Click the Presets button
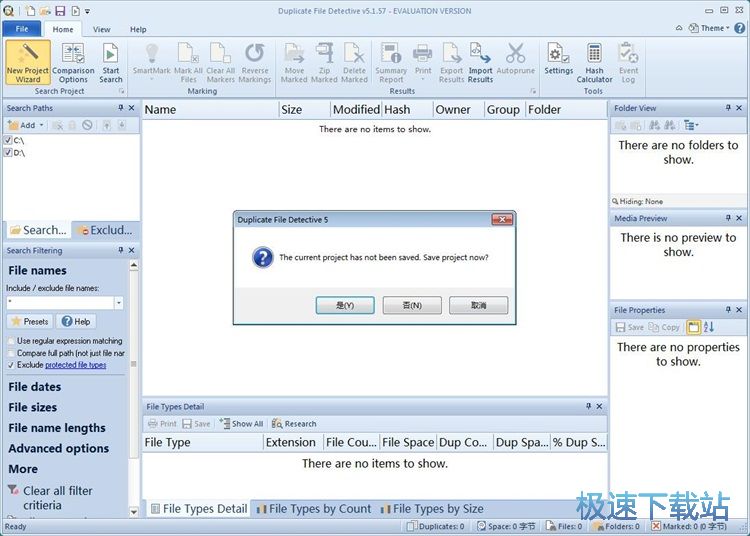750x536 pixels. click(x=29, y=321)
